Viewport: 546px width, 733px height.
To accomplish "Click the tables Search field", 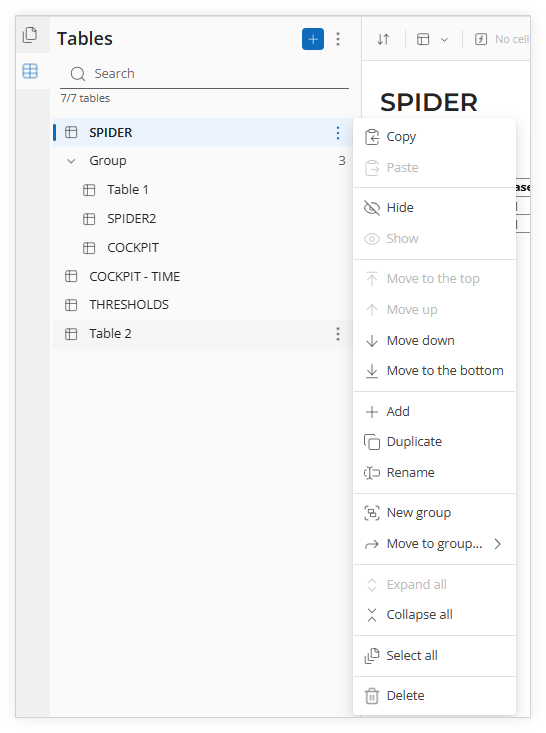I will 204,74.
